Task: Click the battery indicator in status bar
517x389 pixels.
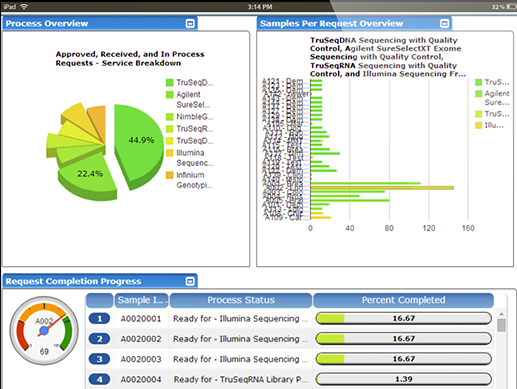Action: (x=511, y=7)
